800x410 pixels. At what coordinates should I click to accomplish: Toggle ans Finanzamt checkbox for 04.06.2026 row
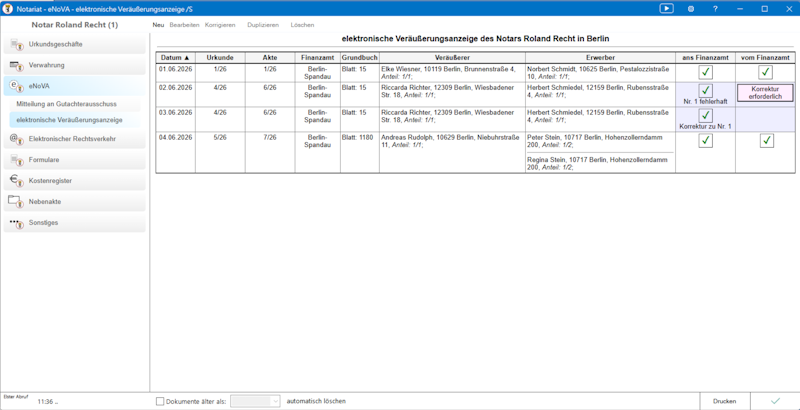point(706,141)
